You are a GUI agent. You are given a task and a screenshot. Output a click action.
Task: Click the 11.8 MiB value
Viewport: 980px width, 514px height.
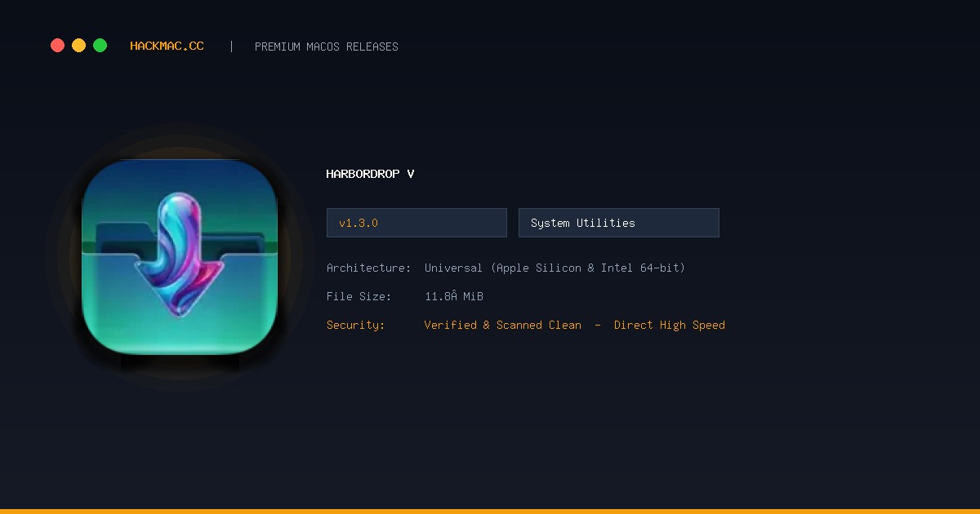point(454,296)
